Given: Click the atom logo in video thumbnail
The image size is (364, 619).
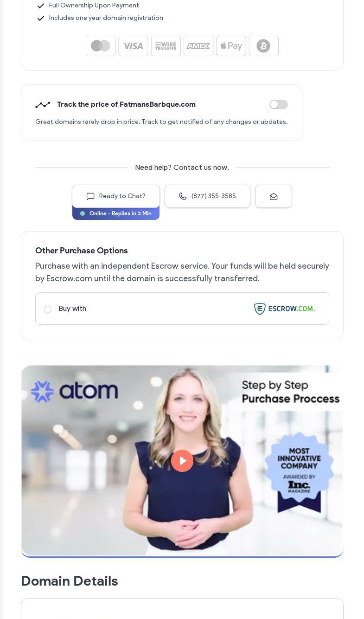Looking at the screenshot, I should coord(74,391).
